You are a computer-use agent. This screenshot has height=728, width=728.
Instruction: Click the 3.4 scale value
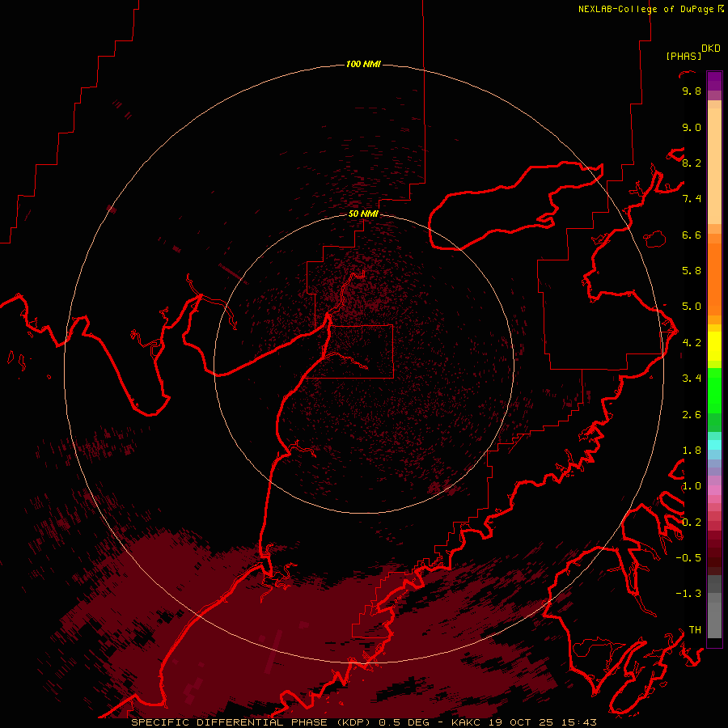point(692,379)
